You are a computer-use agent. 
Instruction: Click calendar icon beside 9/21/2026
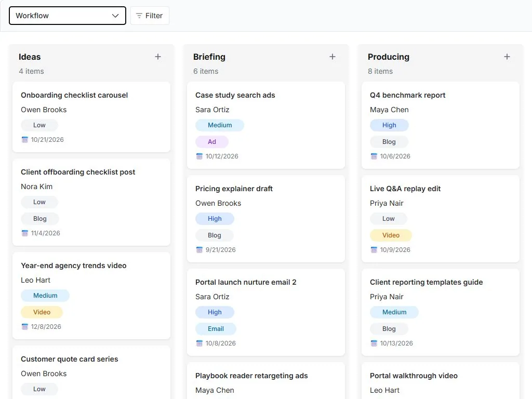tap(199, 250)
